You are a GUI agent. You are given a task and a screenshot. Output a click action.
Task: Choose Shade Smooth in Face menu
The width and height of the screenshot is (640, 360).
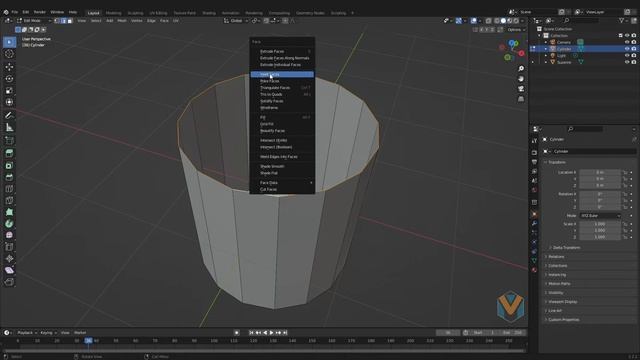tap(282, 166)
